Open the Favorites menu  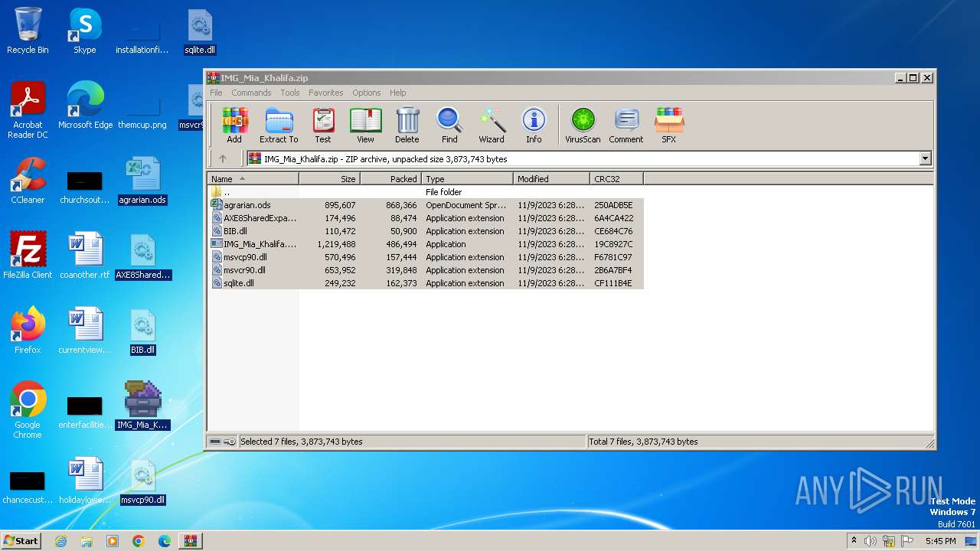[326, 93]
